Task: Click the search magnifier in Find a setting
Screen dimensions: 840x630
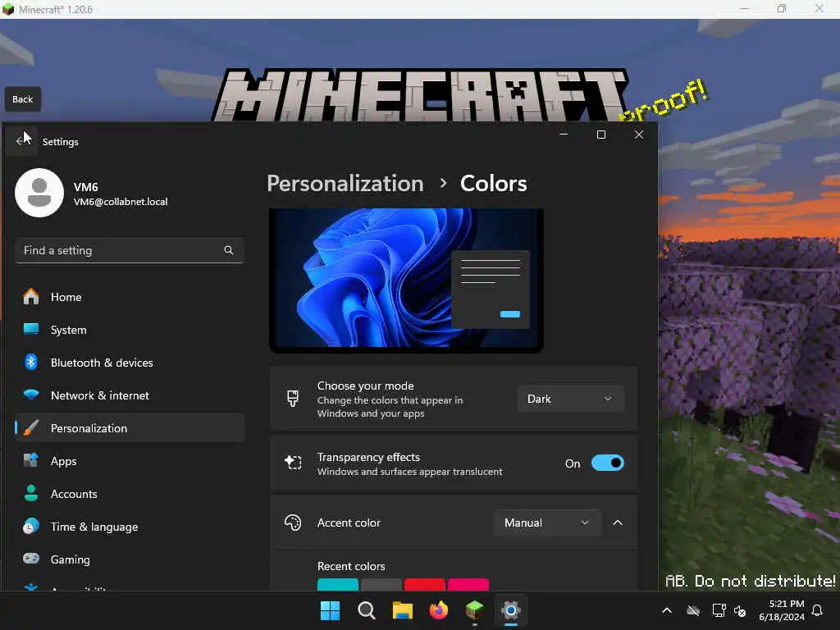Action: [229, 250]
